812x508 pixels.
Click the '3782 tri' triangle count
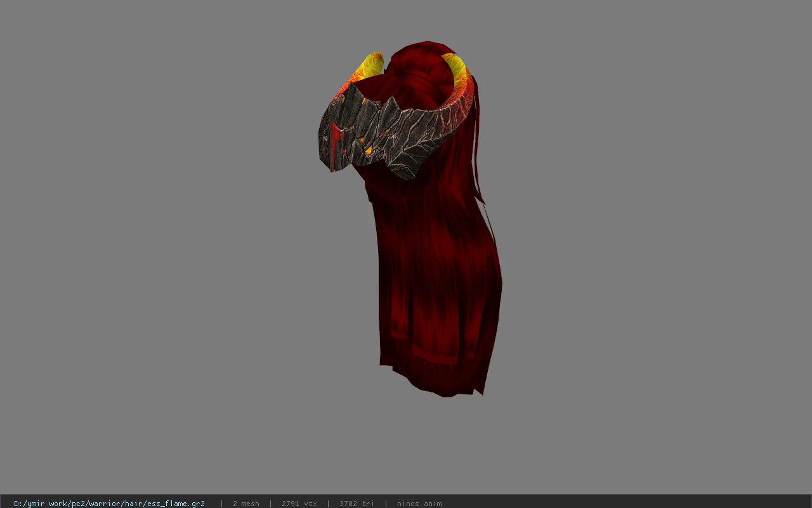click(357, 504)
